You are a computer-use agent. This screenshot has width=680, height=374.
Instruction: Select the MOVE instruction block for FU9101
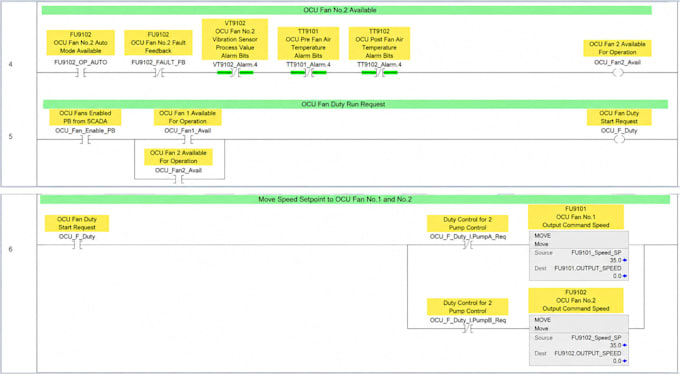(x=579, y=256)
